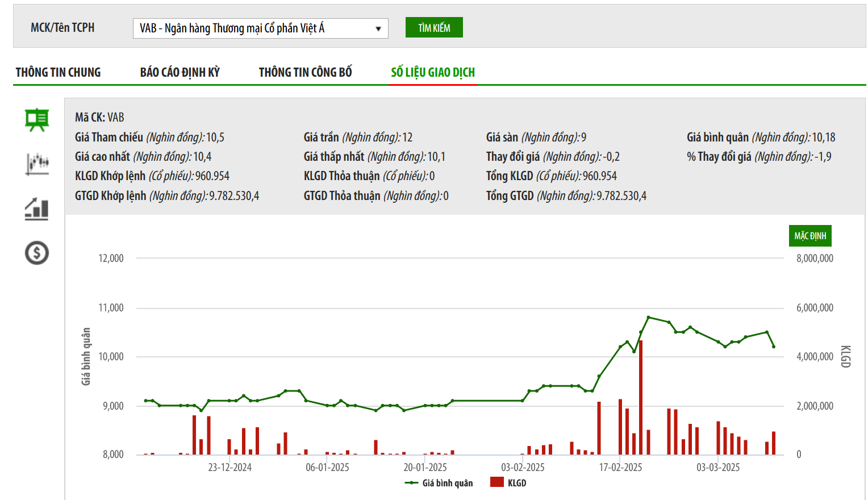Click the tallest red volume bar
The image size is (868, 500).
[x=641, y=398]
